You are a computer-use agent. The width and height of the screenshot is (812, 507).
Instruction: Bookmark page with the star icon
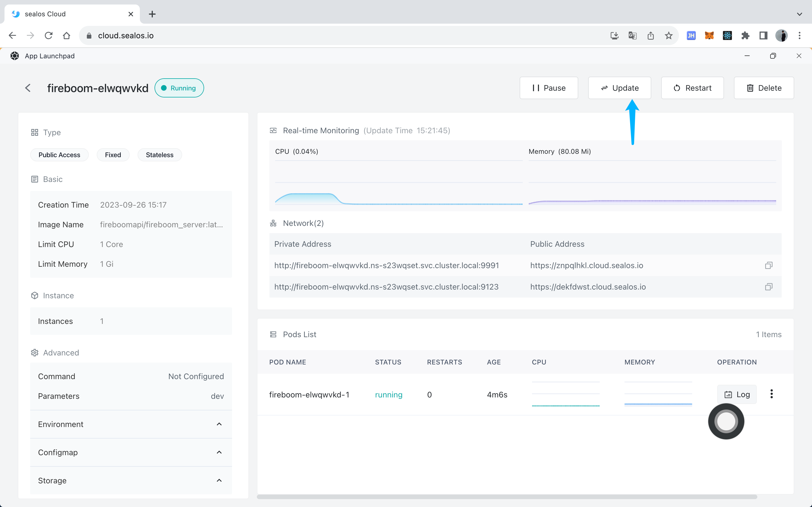coord(668,35)
